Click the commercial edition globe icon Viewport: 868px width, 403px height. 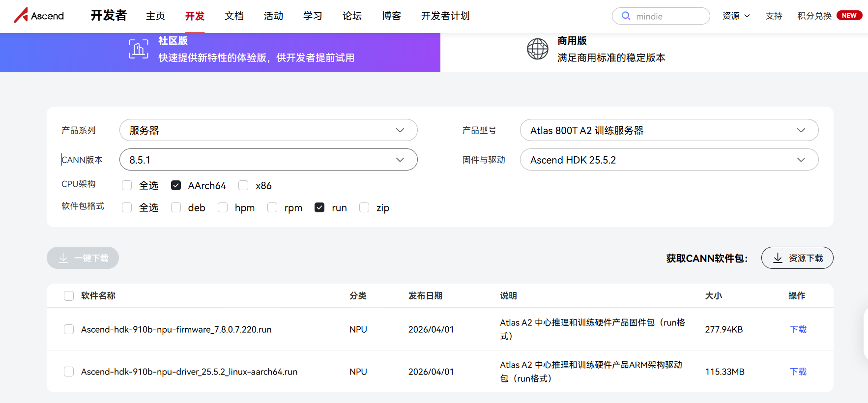(x=538, y=49)
